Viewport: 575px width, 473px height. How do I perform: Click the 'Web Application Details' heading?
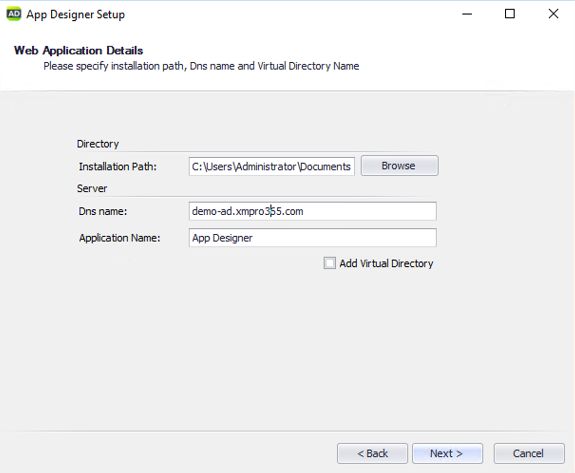tap(78, 50)
